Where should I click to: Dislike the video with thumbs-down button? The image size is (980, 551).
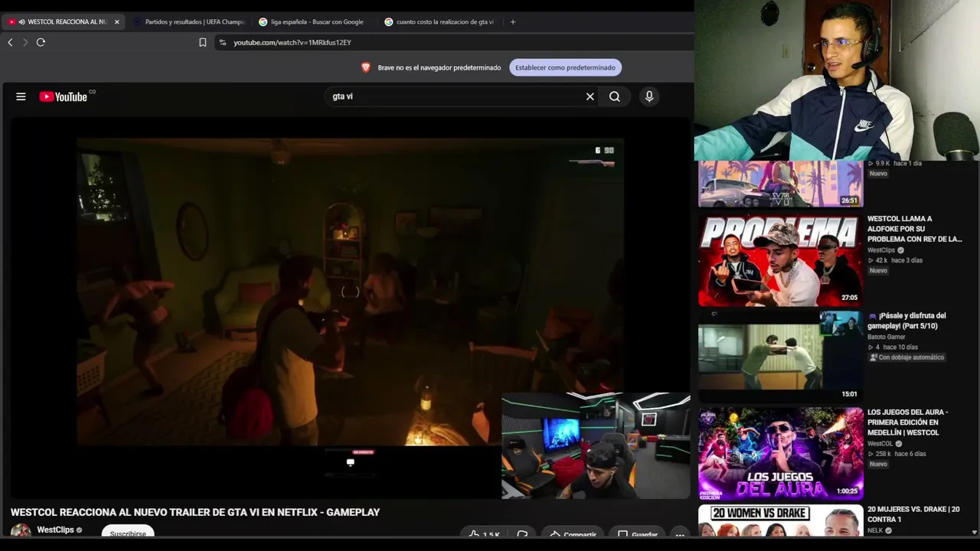tap(522, 534)
